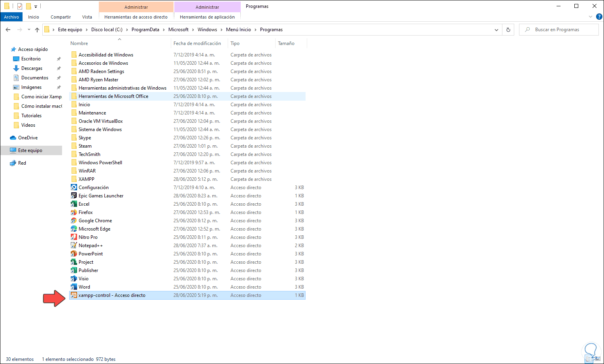604x364 pixels.
Task: Select the PowerPoint shortcut
Action: coord(91,253)
